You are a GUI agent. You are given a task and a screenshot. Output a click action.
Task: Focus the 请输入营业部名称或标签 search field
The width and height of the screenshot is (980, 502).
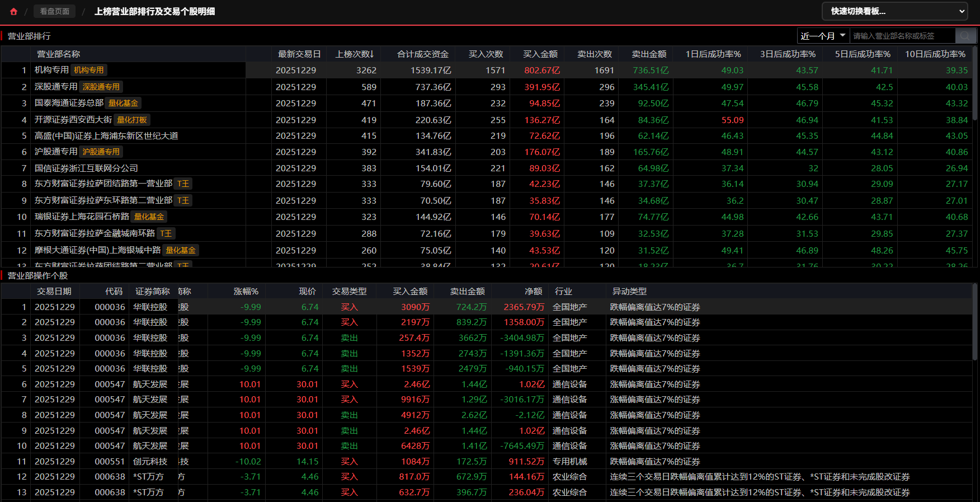(x=902, y=36)
